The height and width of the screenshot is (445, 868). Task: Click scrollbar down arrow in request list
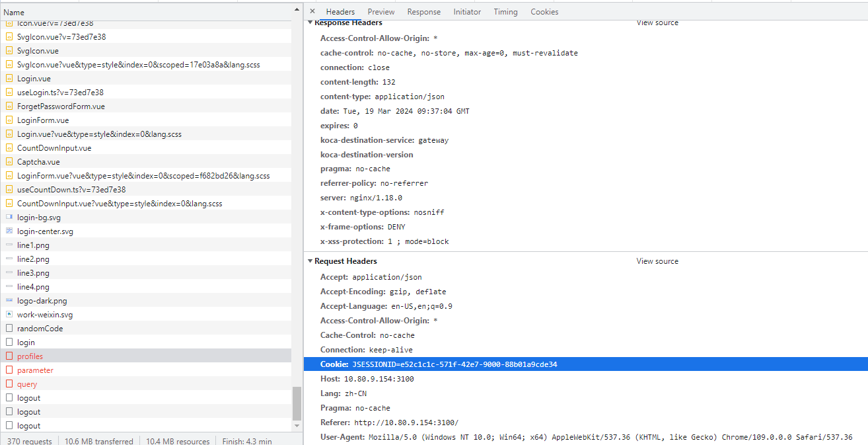[297, 426]
